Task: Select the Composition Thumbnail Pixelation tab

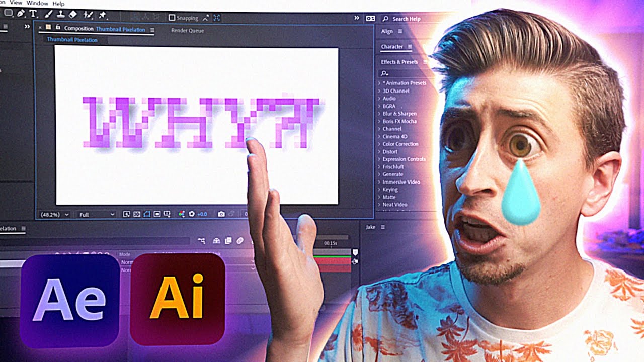Action: 105,29
